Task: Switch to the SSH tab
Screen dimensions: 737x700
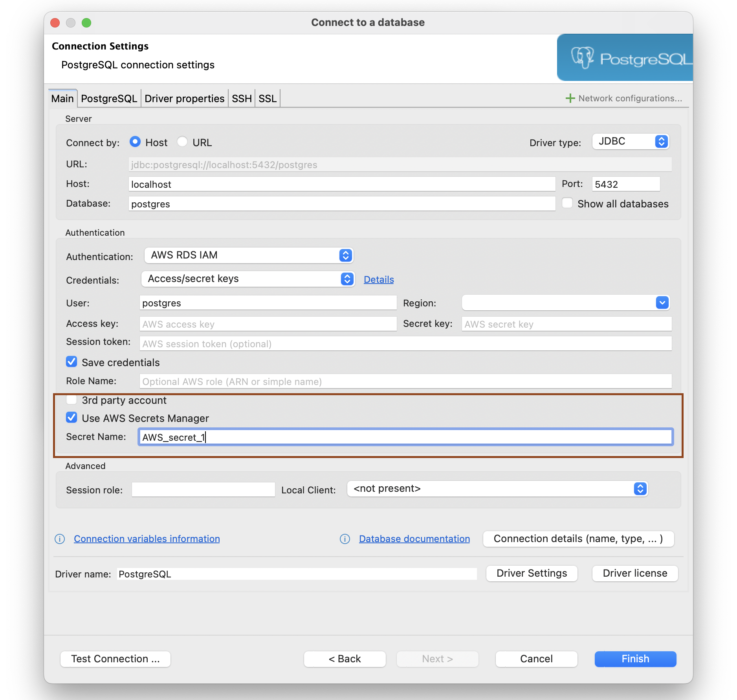Action: click(241, 98)
